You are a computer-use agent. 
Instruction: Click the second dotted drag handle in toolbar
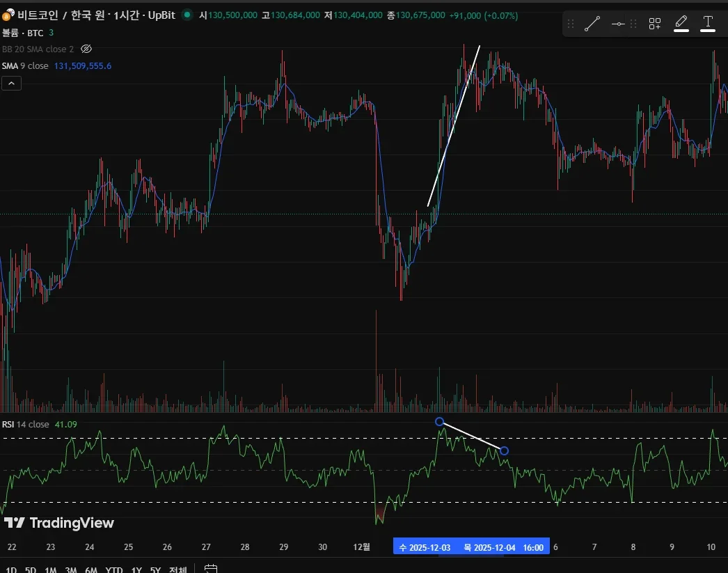point(633,23)
